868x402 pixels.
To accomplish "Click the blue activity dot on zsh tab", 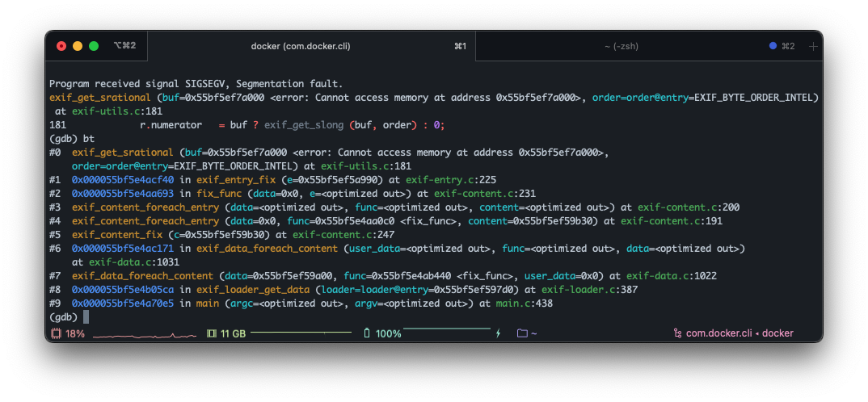I will [x=773, y=46].
